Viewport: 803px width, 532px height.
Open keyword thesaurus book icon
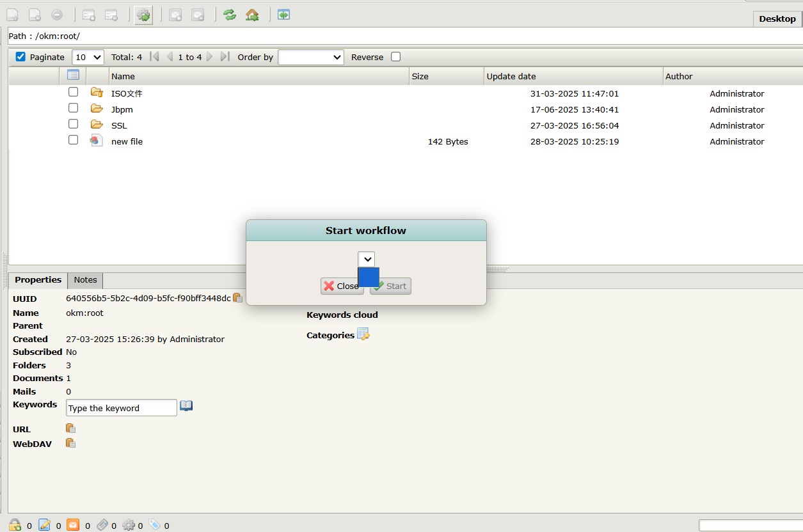pyautogui.click(x=186, y=406)
